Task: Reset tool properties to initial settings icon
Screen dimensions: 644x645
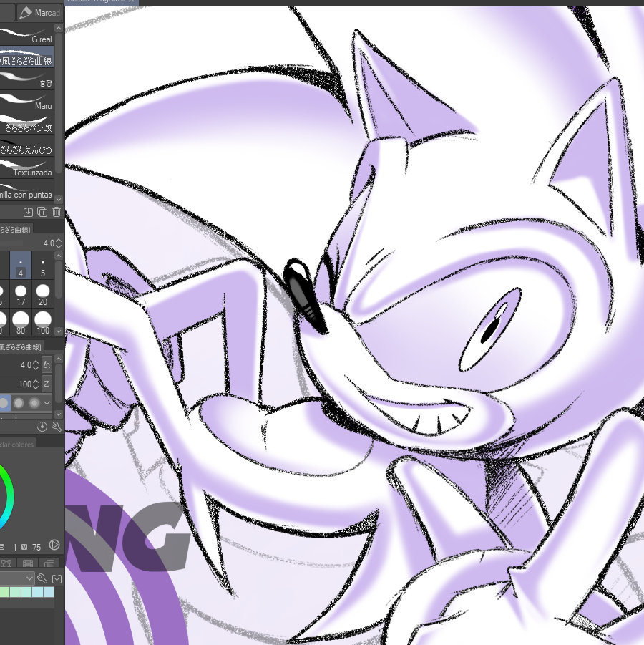Action: [x=42, y=427]
